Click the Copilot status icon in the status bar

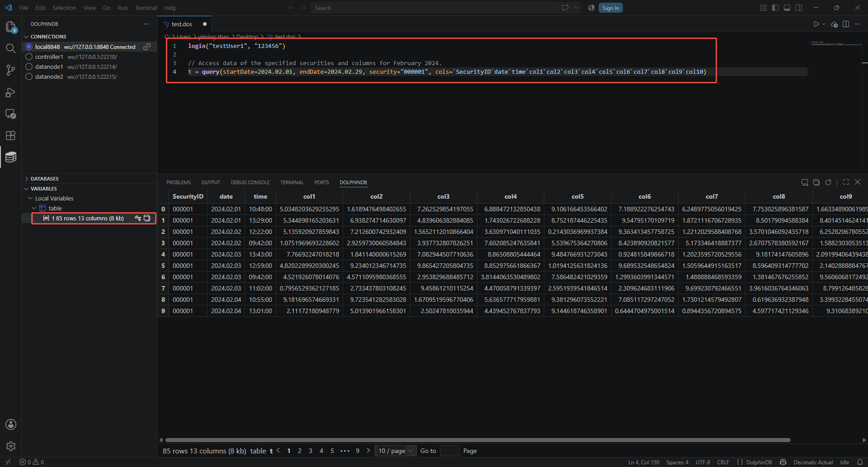783,462
